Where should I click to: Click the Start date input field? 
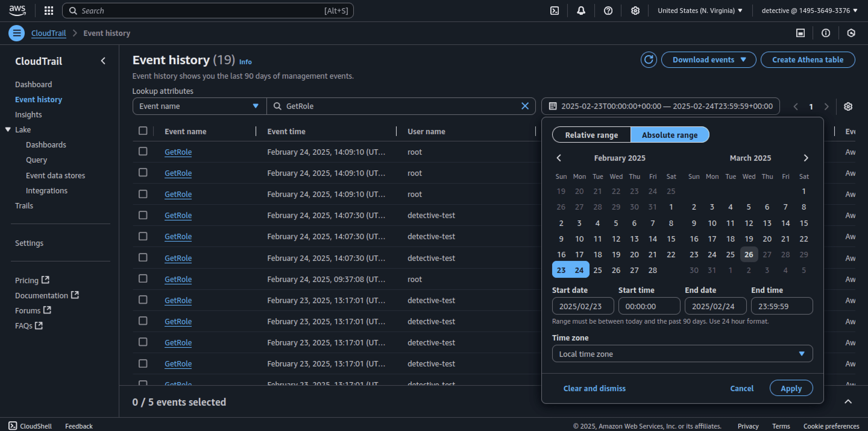pos(583,306)
